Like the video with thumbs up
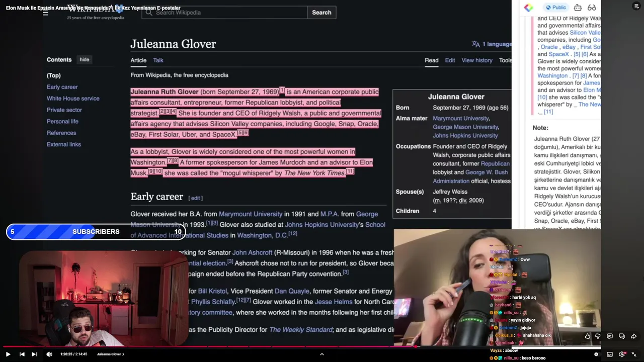The width and height of the screenshot is (644, 362). coord(587,336)
